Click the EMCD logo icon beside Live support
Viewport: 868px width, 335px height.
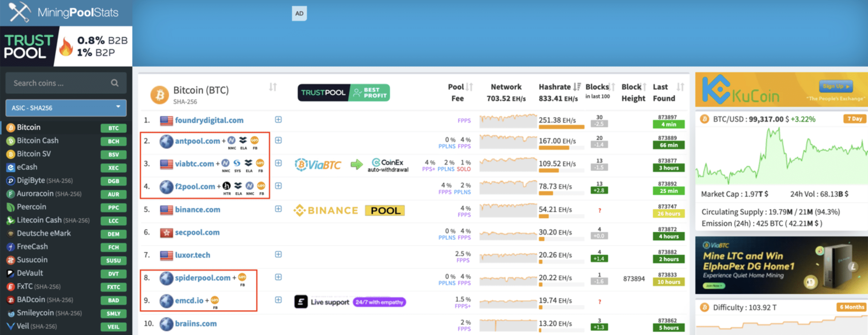(301, 302)
